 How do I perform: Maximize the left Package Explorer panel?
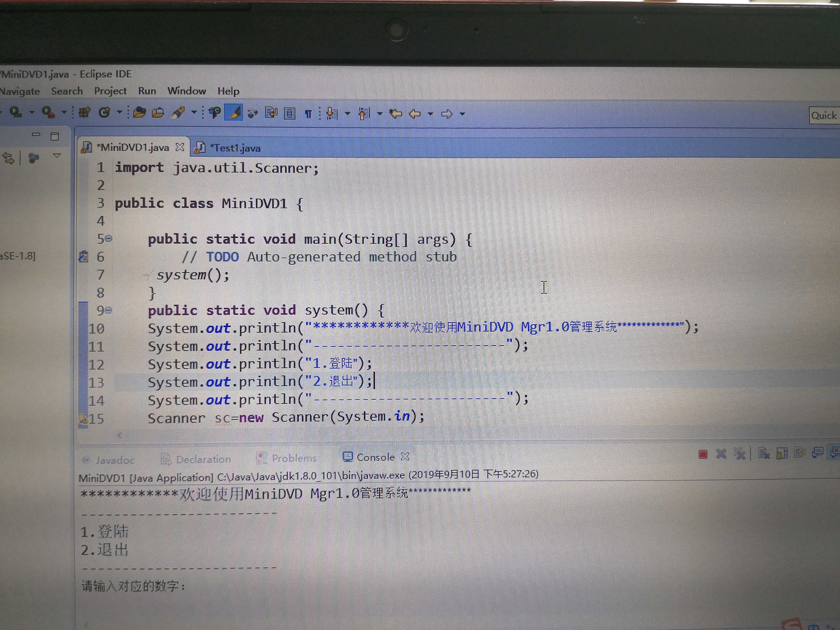click(x=55, y=136)
